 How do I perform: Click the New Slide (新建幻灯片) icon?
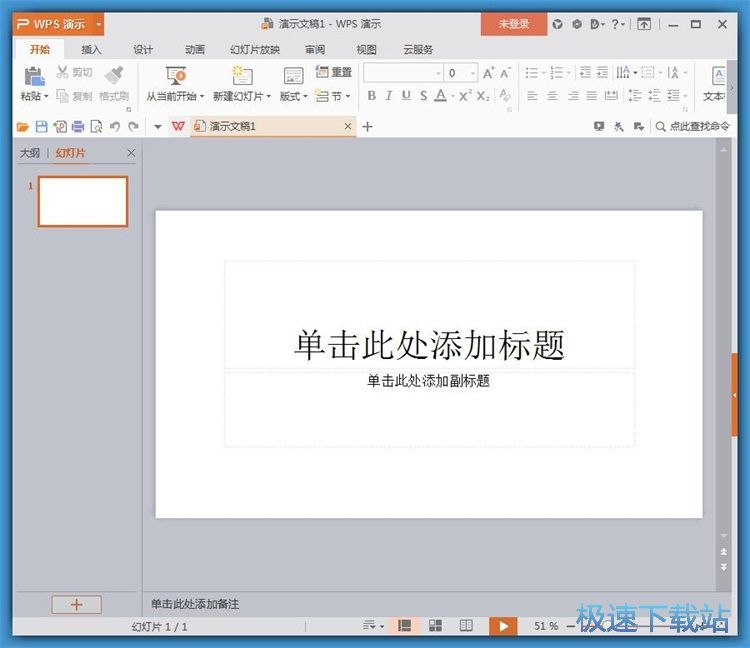241,76
